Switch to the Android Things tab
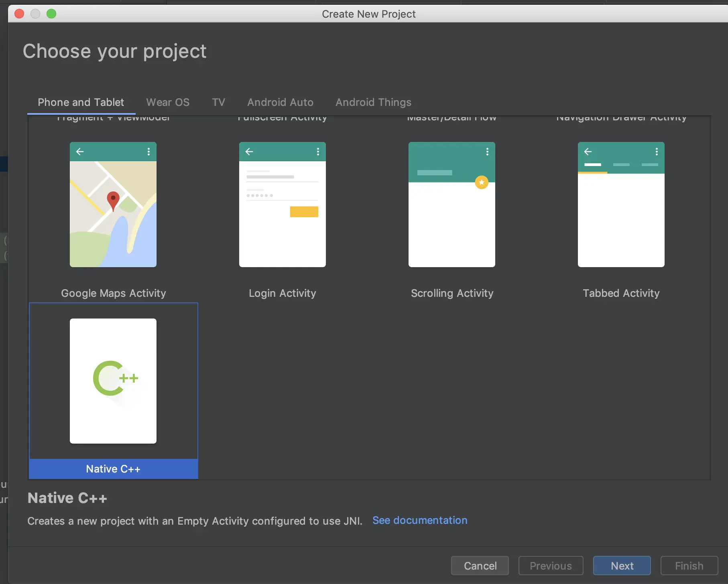The height and width of the screenshot is (584, 728). pyautogui.click(x=374, y=102)
